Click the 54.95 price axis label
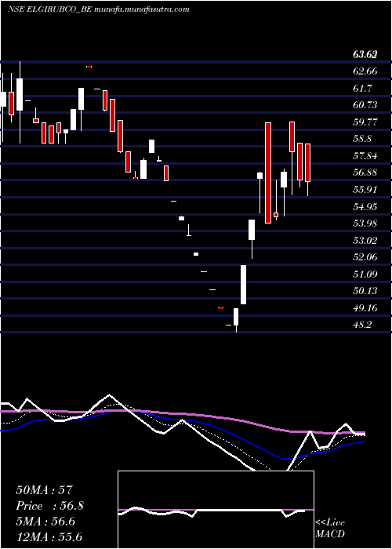 pyautogui.click(x=366, y=206)
